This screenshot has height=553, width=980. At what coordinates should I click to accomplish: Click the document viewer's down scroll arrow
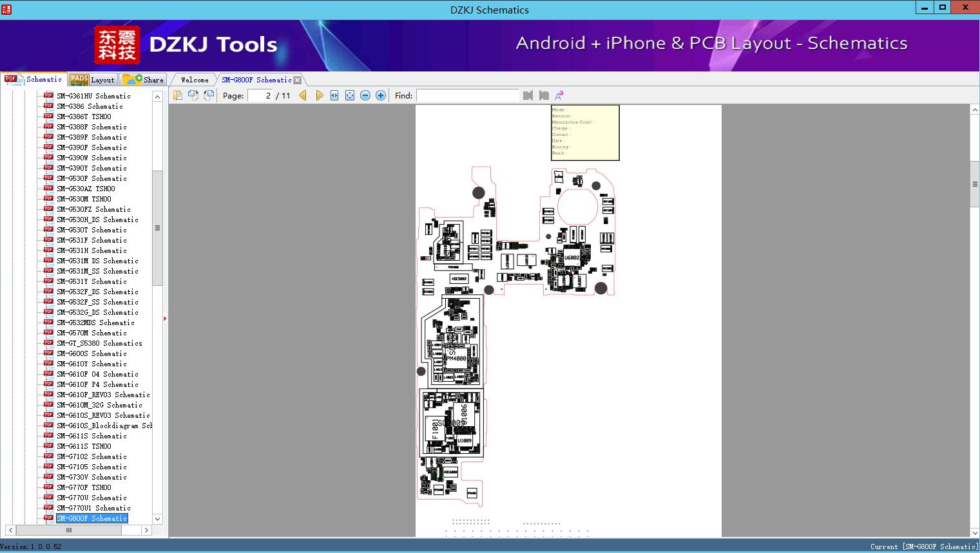[x=975, y=532]
